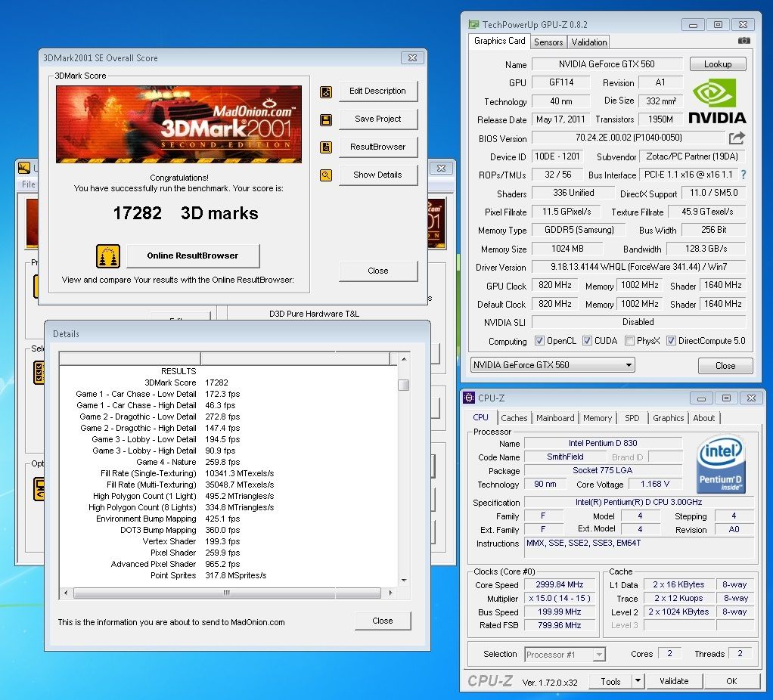Open the SPD tab in CPU-Z

pyautogui.click(x=632, y=418)
